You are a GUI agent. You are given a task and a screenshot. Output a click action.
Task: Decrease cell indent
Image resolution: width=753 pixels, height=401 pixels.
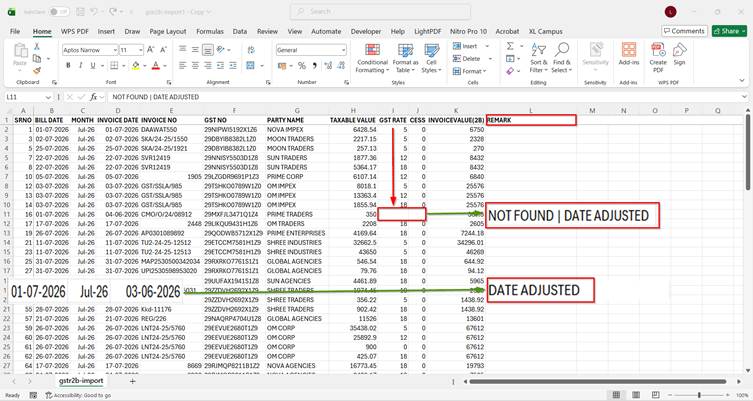[220, 65]
